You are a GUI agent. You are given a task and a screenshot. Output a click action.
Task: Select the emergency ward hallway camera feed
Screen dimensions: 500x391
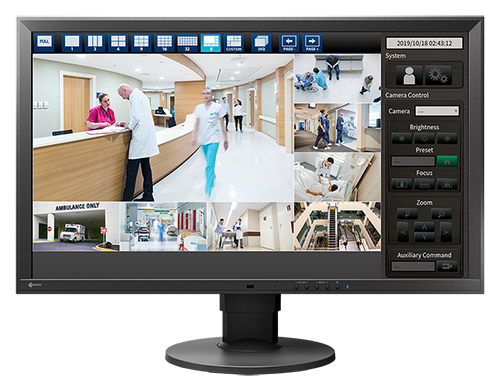[x=163, y=226]
